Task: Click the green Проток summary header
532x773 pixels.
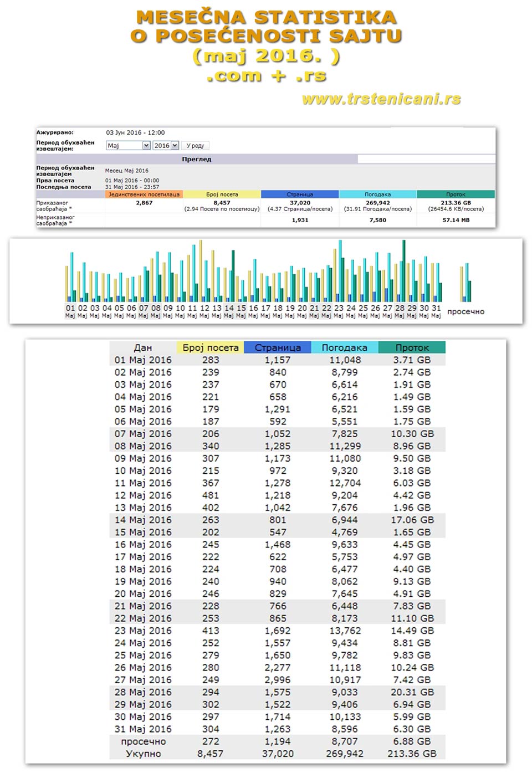Action: [x=456, y=194]
